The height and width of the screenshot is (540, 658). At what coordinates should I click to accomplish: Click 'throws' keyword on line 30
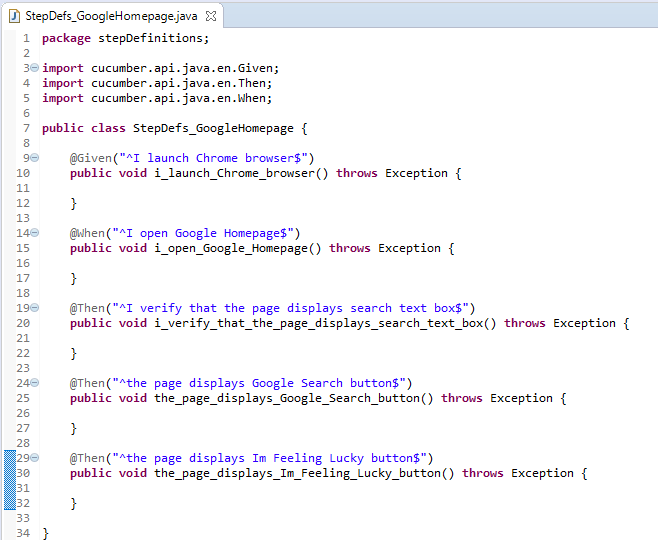[x=483, y=473]
